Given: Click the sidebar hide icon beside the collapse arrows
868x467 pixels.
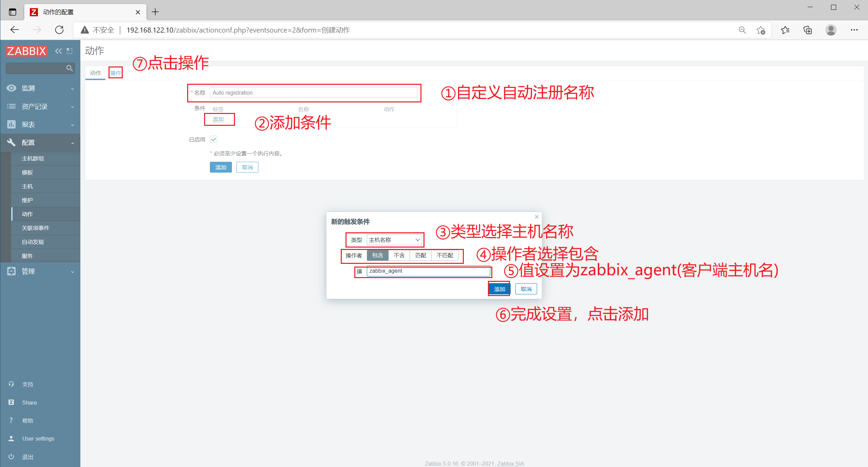Looking at the screenshot, I should 70,51.
